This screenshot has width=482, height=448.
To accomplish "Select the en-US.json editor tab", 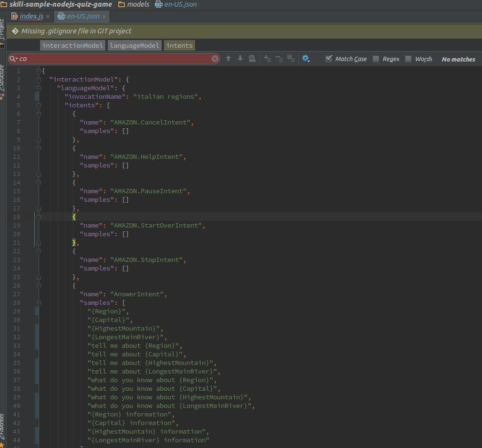I will tap(83, 16).
